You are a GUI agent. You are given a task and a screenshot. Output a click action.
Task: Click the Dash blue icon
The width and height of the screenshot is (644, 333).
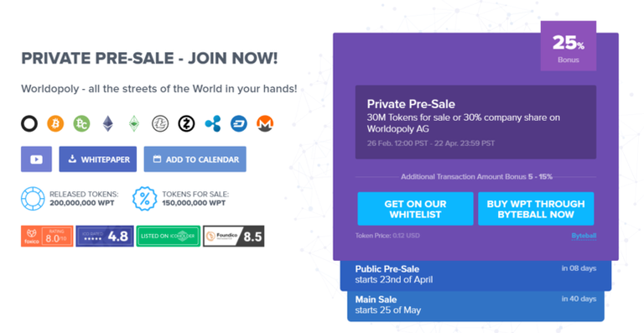[x=239, y=123]
